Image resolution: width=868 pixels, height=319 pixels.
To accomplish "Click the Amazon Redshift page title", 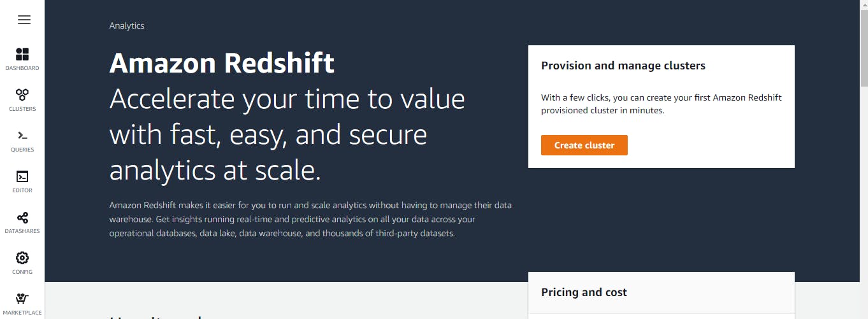I will pyautogui.click(x=222, y=63).
